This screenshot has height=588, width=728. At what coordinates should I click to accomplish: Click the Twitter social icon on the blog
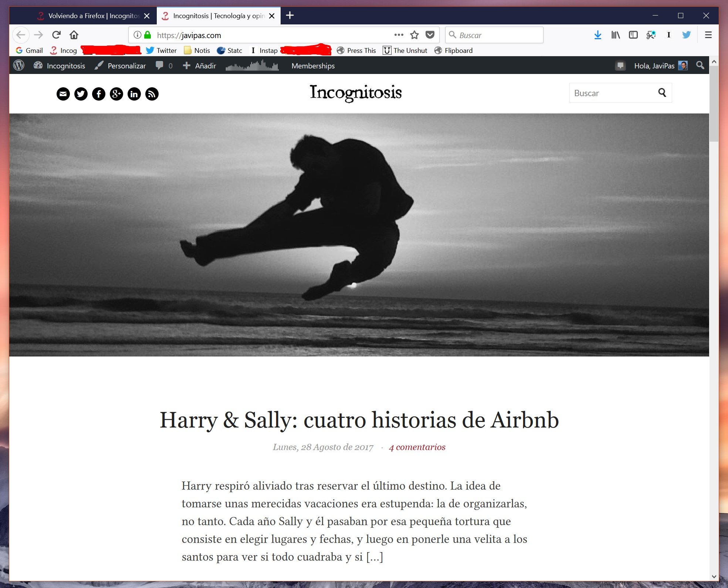point(81,94)
